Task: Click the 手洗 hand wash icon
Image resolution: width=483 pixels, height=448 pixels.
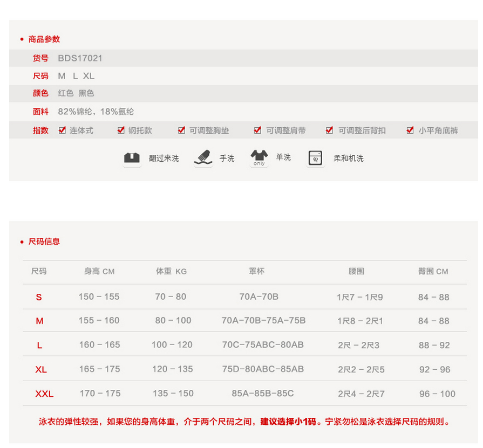Action: pyautogui.click(x=203, y=158)
